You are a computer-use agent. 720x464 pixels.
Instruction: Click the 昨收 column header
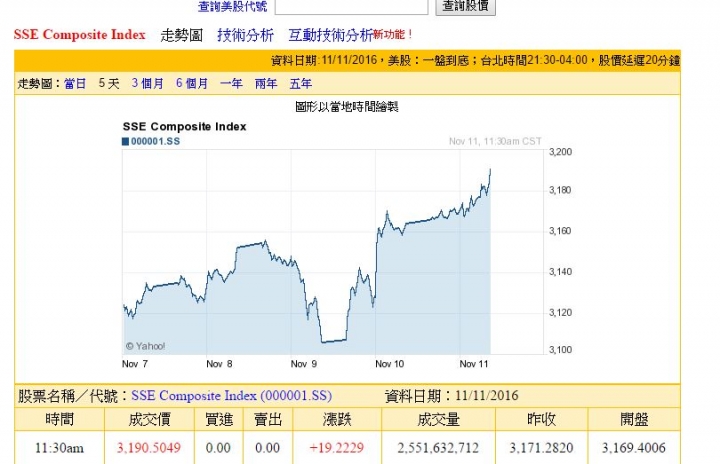[x=541, y=419]
